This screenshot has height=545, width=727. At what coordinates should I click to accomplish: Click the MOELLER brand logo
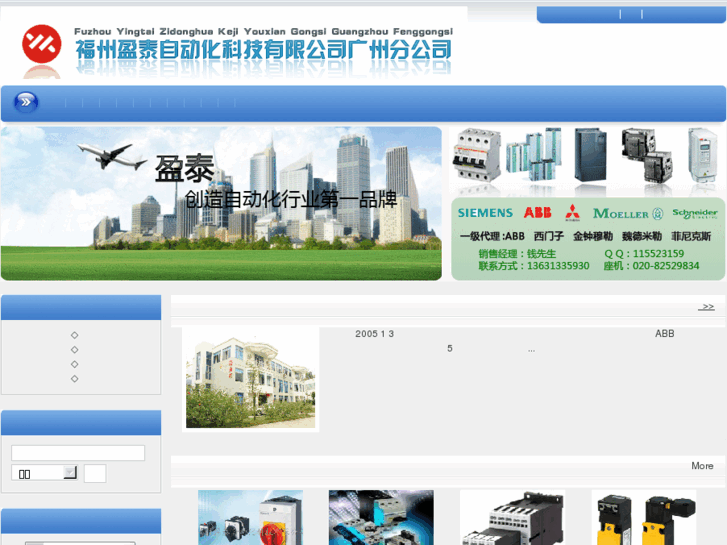tap(628, 213)
